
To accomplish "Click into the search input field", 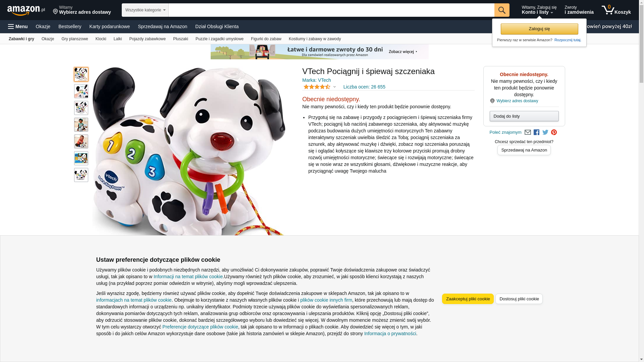I will 331,10.
